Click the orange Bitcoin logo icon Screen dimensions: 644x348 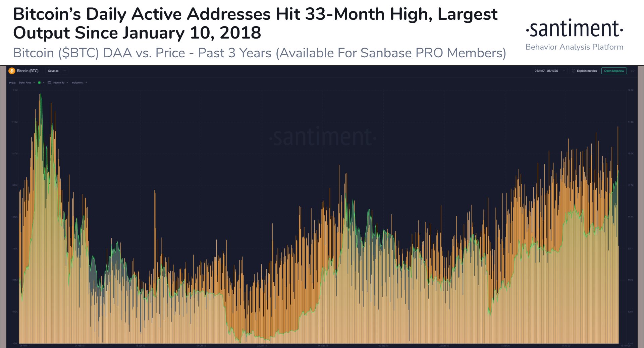[x=12, y=71]
